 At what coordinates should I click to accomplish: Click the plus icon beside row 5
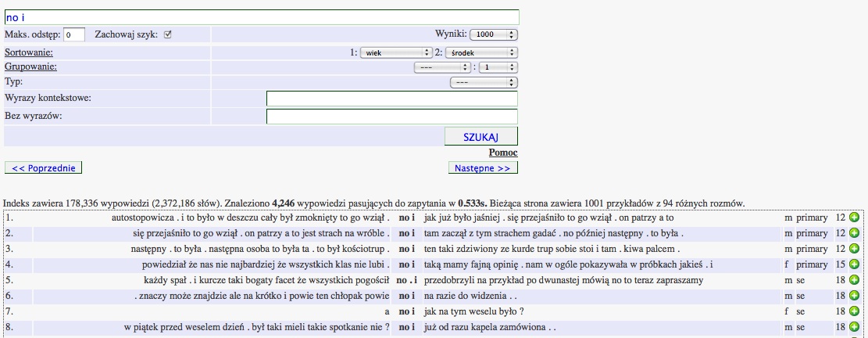pyautogui.click(x=854, y=280)
